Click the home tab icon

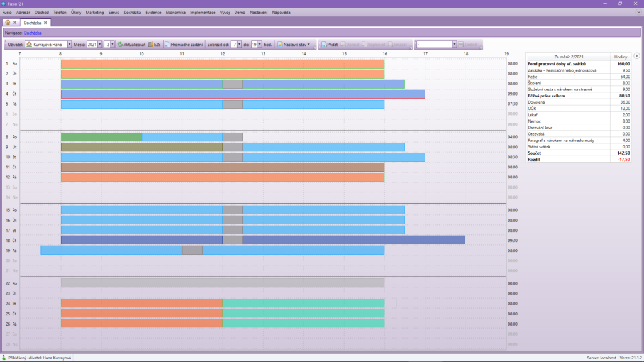pyautogui.click(x=8, y=23)
